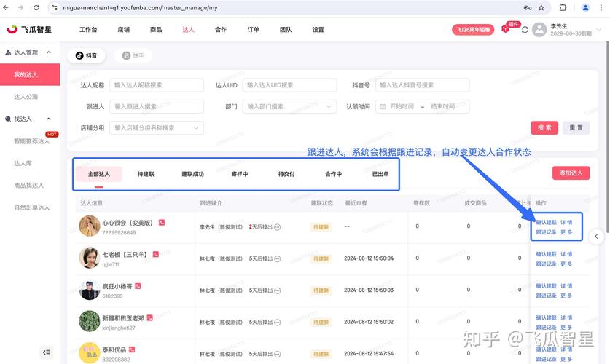Open the 订单 top menu
This screenshot has width=610, height=364.
(253, 30)
